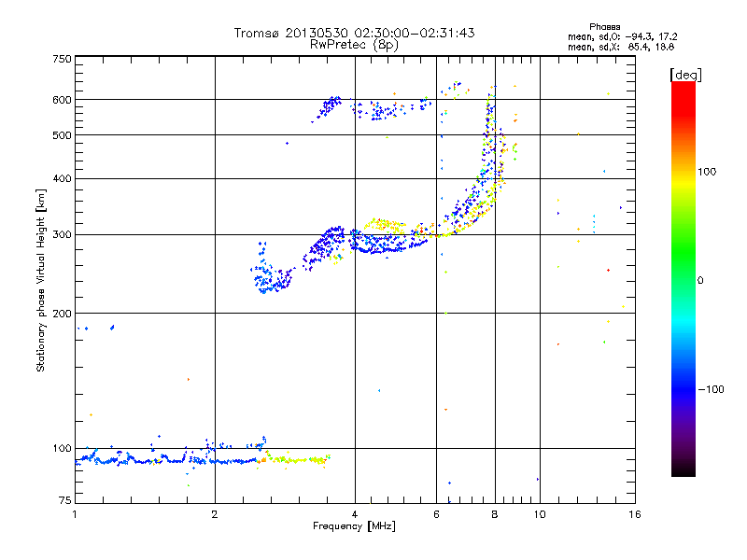747x560 pixels.
Task: Click the x-axis tick label '6'
Action: pyautogui.click(x=436, y=514)
